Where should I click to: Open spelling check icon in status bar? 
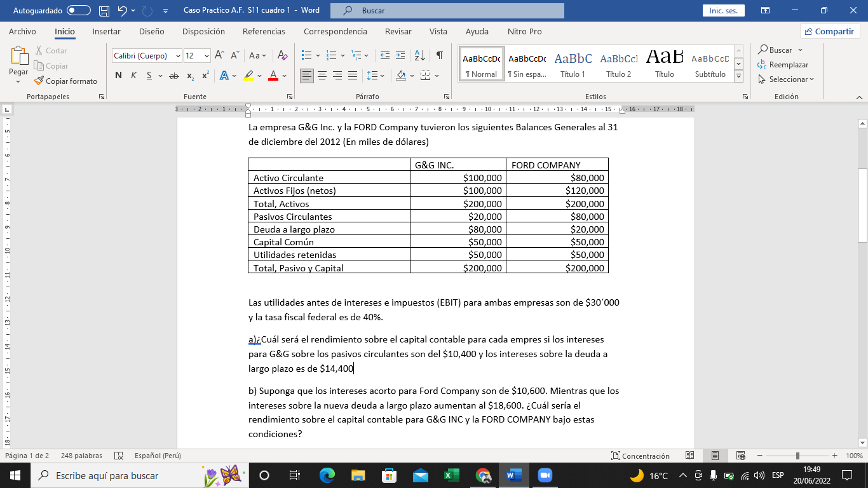118,456
